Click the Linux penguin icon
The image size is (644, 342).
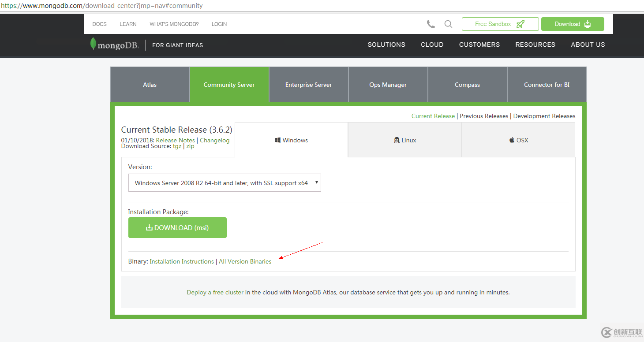click(x=397, y=140)
